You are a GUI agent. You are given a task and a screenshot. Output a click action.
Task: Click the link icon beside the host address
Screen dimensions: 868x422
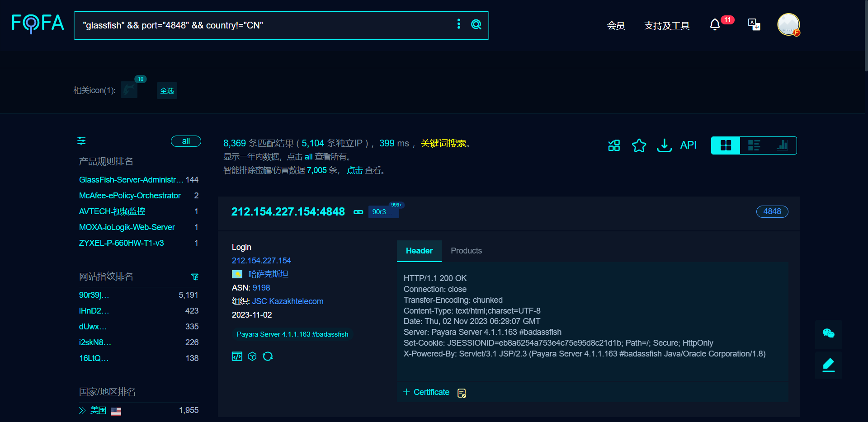tap(358, 212)
